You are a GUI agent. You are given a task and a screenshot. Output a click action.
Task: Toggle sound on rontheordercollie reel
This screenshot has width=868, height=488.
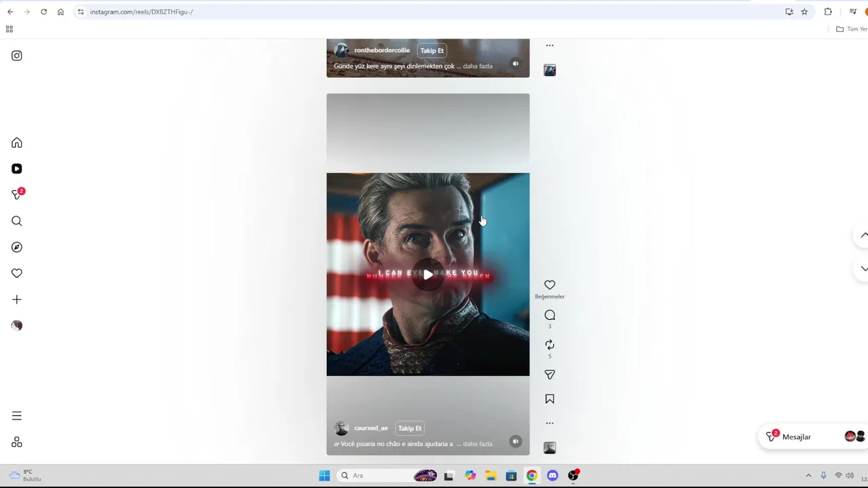point(515,64)
